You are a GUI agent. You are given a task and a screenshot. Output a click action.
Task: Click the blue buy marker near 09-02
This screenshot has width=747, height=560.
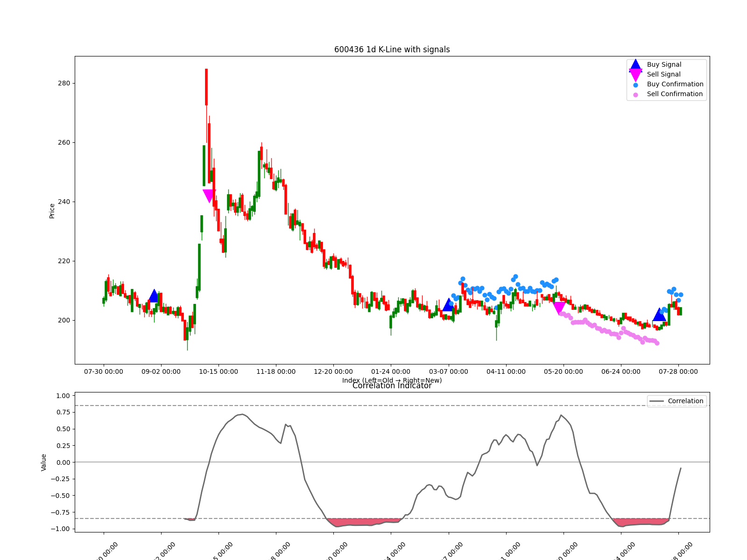[154, 295]
